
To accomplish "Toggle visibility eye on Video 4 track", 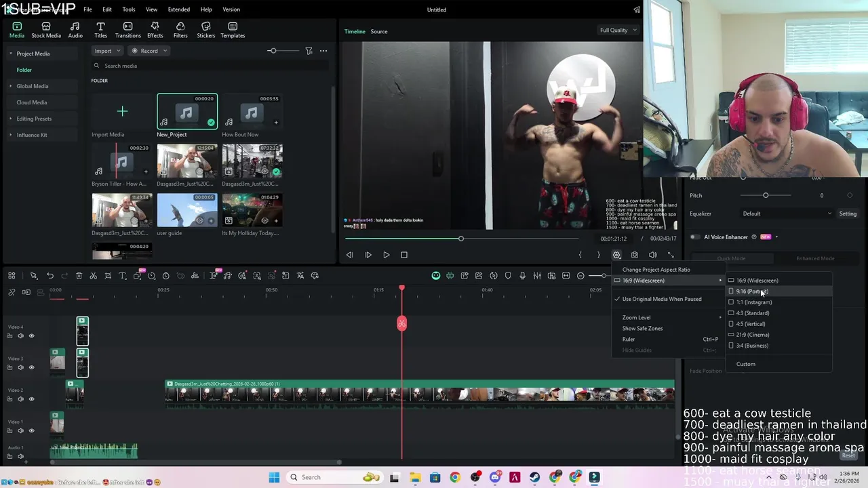I will (31, 335).
